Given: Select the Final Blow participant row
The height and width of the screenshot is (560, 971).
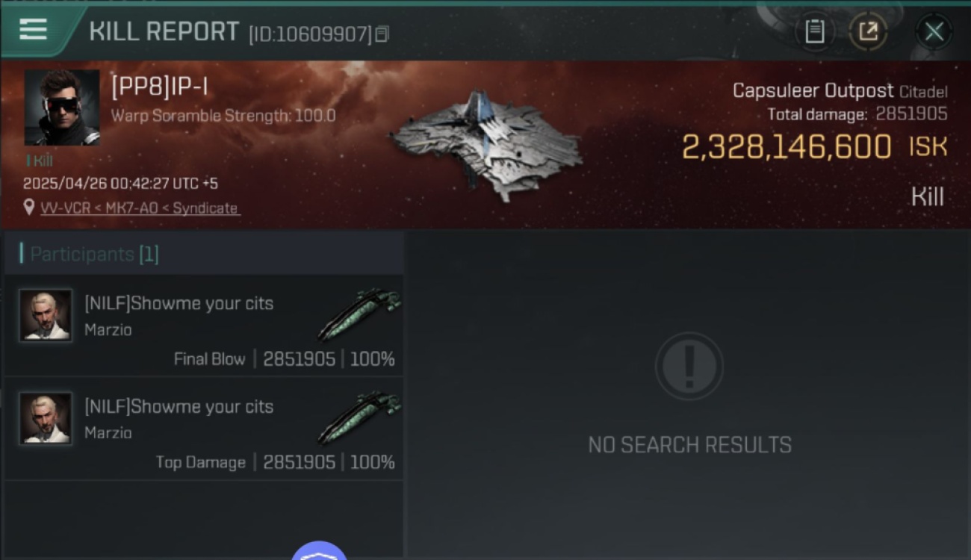Looking at the screenshot, I should point(204,325).
